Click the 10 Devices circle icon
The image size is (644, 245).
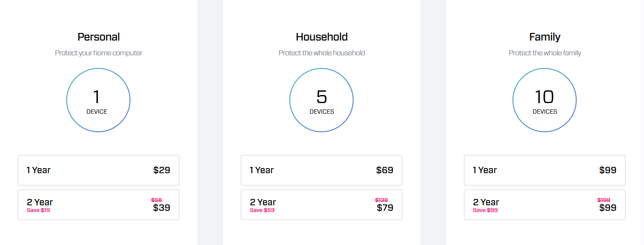click(x=545, y=100)
